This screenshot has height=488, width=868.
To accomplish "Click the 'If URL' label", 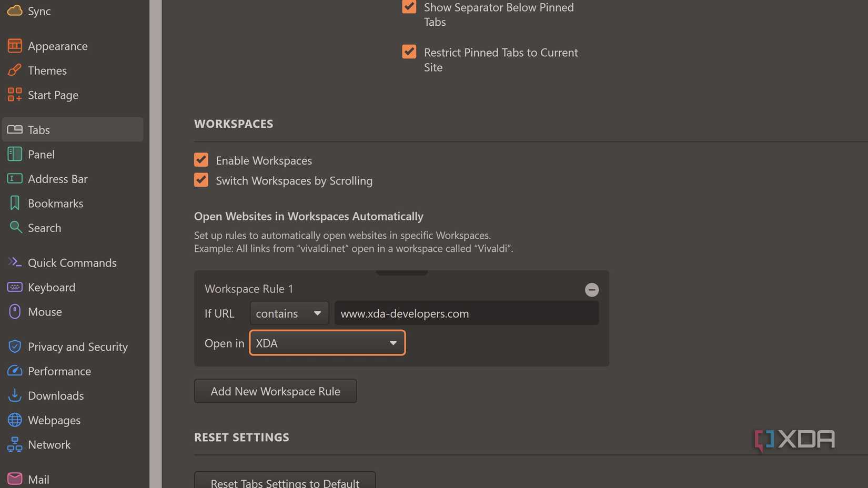I will point(219,313).
